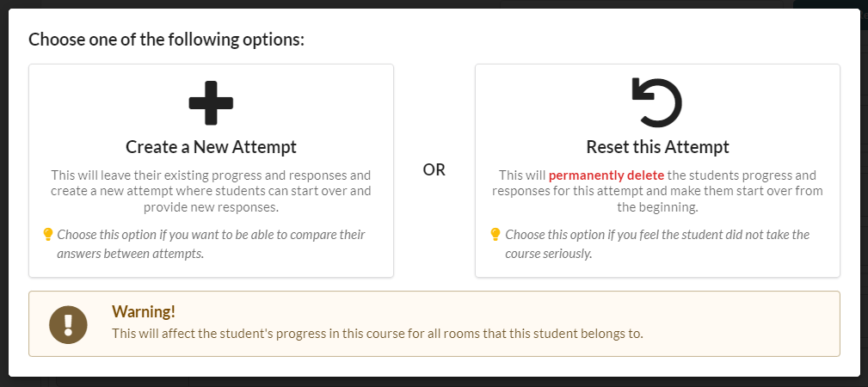This screenshot has height=387, width=868.
Task: Click the circular arrow reset icon
Action: click(657, 102)
